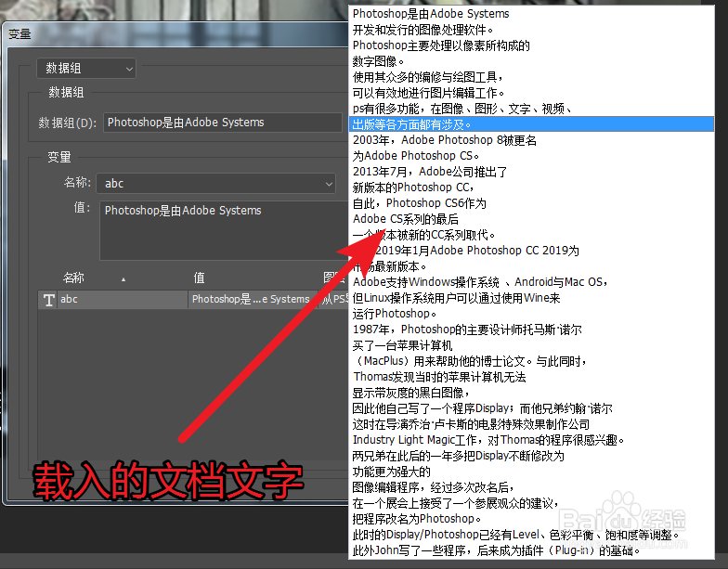Select line 'Industry Light Magic工作，对Thomas的程序很感兴趣。'
The image size is (728, 569).
pos(531,440)
